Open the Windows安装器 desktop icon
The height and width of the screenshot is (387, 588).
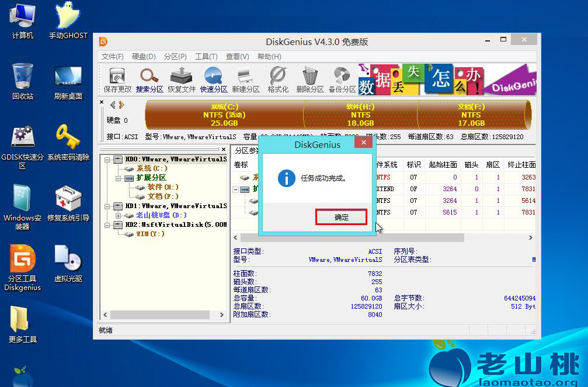click(x=23, y=207)
